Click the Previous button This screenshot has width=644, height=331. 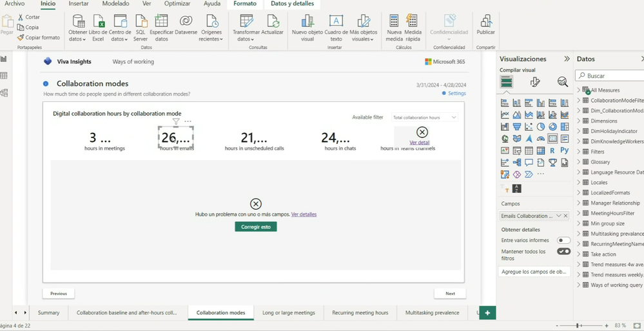point(58,294)
